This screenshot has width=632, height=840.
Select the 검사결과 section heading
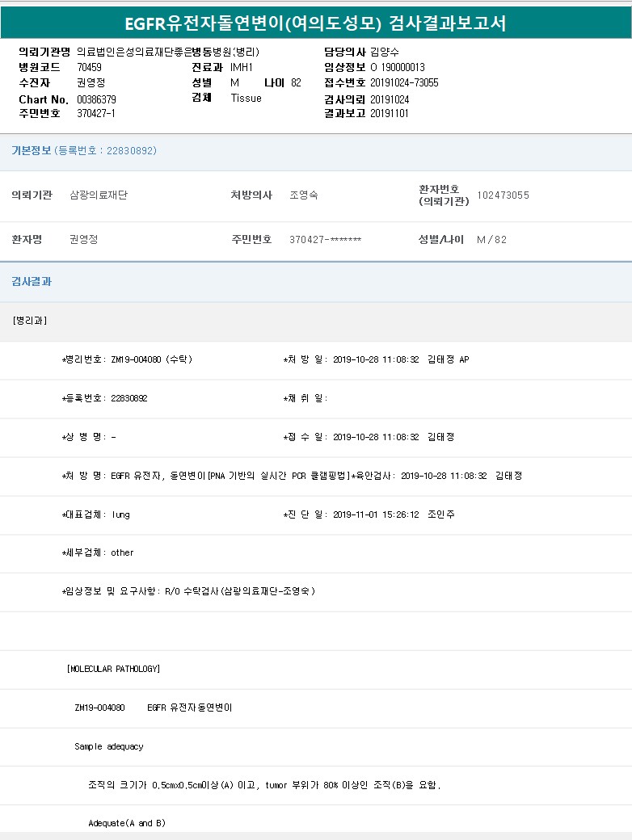32,281
